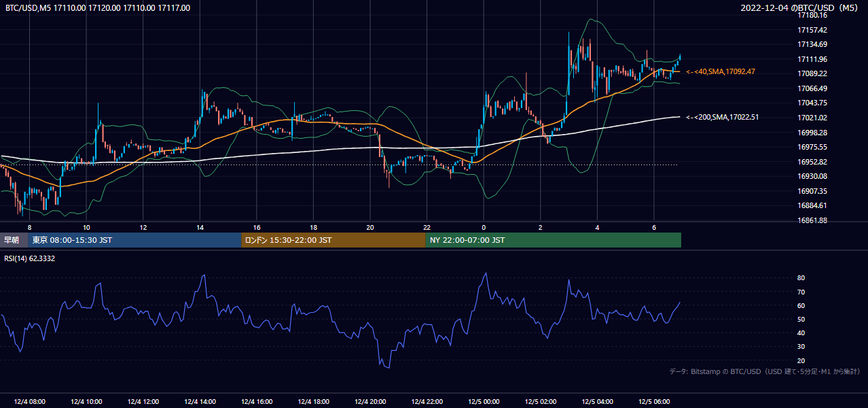This screenshot has height=408, width=868.
Task: Select the 16998.28 price axis label
Action: coord(812,133)
